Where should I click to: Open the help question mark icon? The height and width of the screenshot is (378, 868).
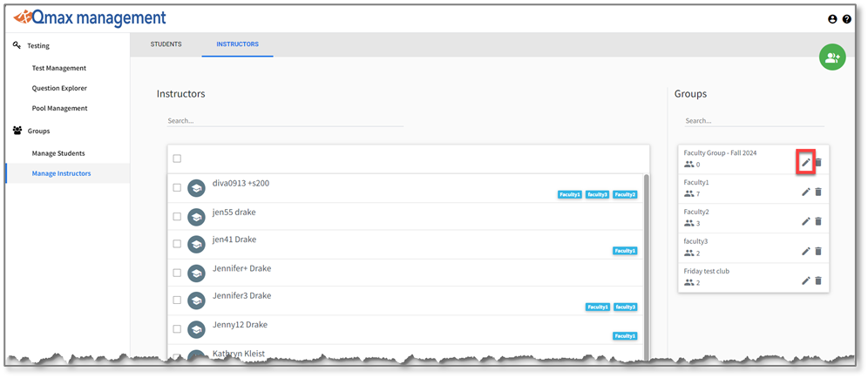847,19
